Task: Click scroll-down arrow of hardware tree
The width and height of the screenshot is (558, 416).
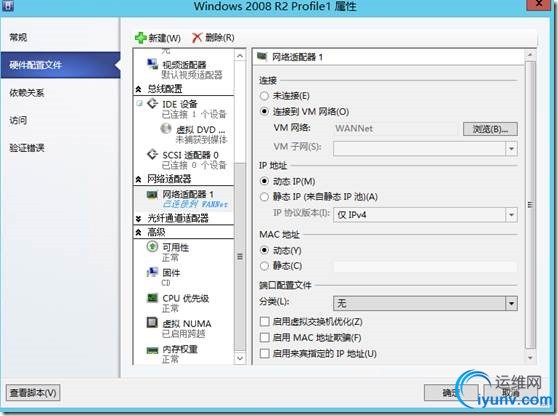Action: (240, 358)
